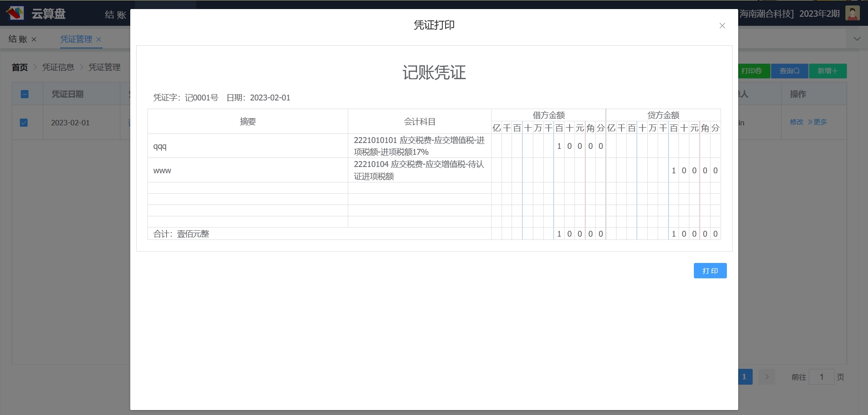This screenshot has width=868, height=415.
Task: Expand the tab list chevron dropdown
Action: pos(857,39)
